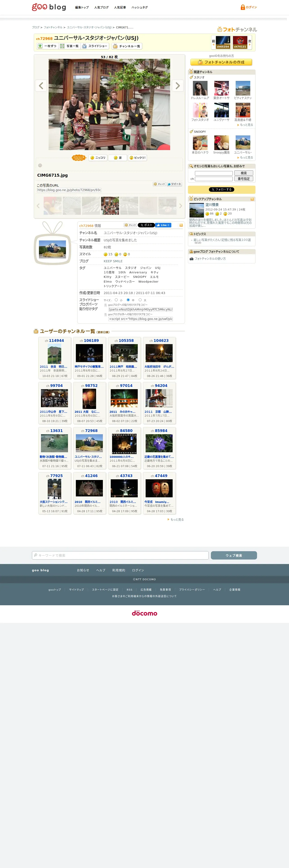Add 涙 smiley reaction
289x868 pixels.
117,158
